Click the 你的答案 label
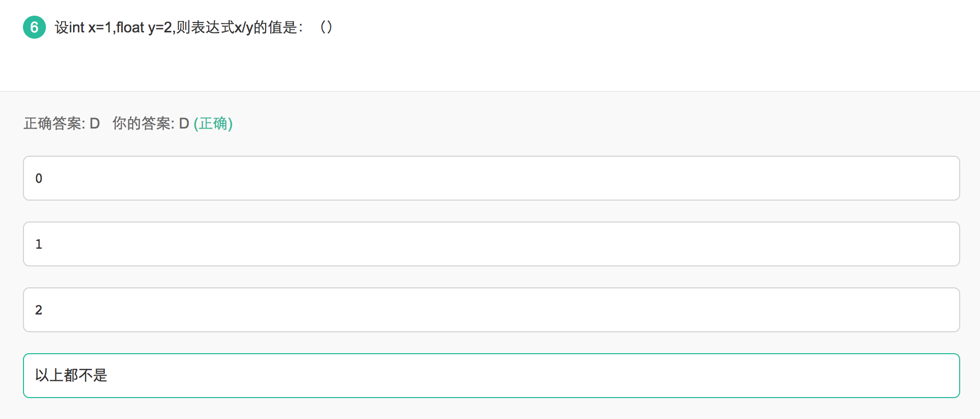The image size is (980, 419). point(142,124)
